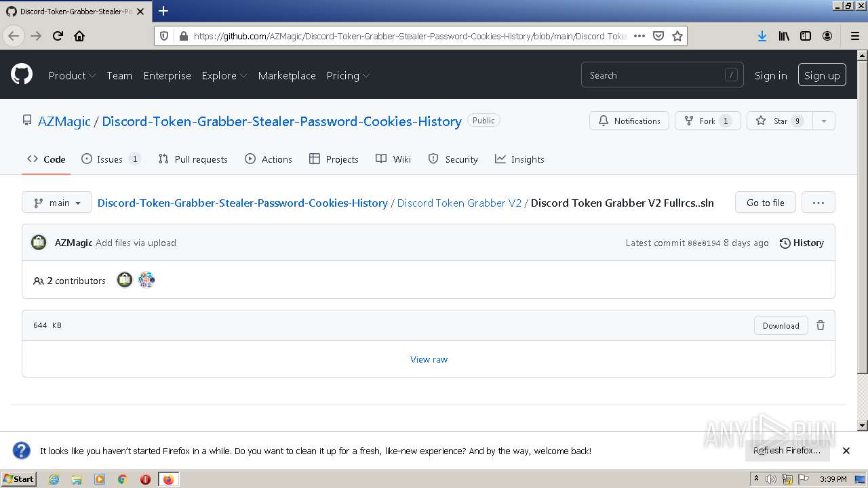Image resolution: width=868 pixels, height=488 pixels.
Task: Open Firefox hamburger menu
Action: coord(854,36)
